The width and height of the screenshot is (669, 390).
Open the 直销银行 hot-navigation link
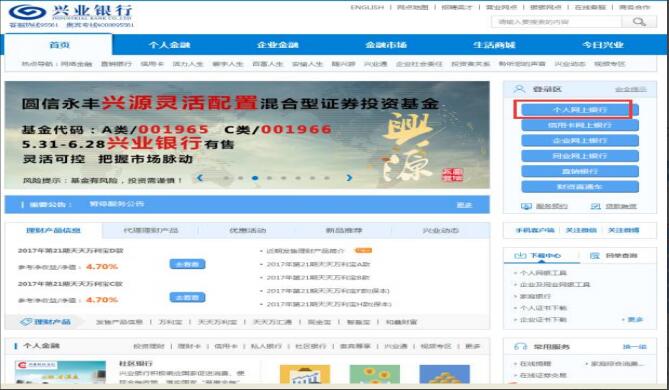coord(116,64)
